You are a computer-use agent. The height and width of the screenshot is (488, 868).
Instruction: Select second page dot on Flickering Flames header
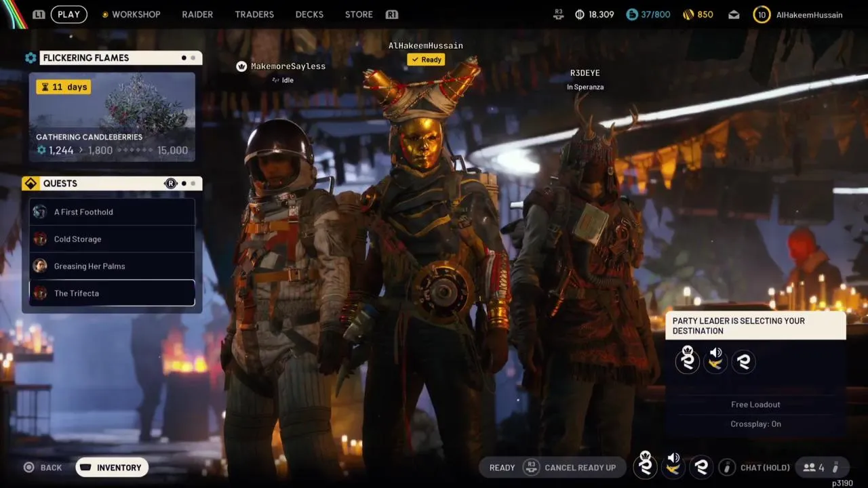pos(193,58)
